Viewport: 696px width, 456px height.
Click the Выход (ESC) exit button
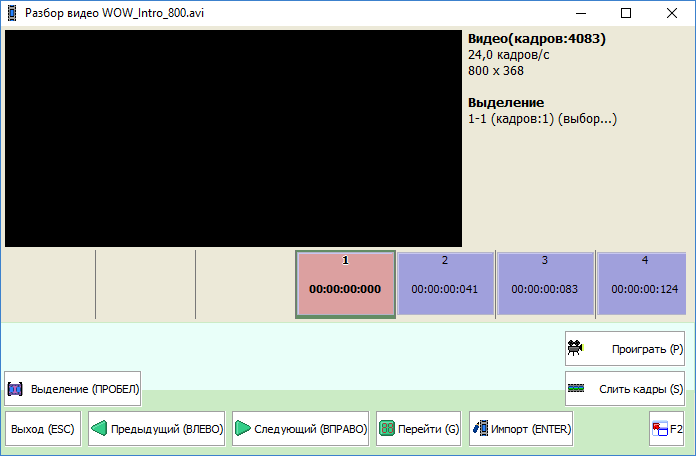[43, 429]
